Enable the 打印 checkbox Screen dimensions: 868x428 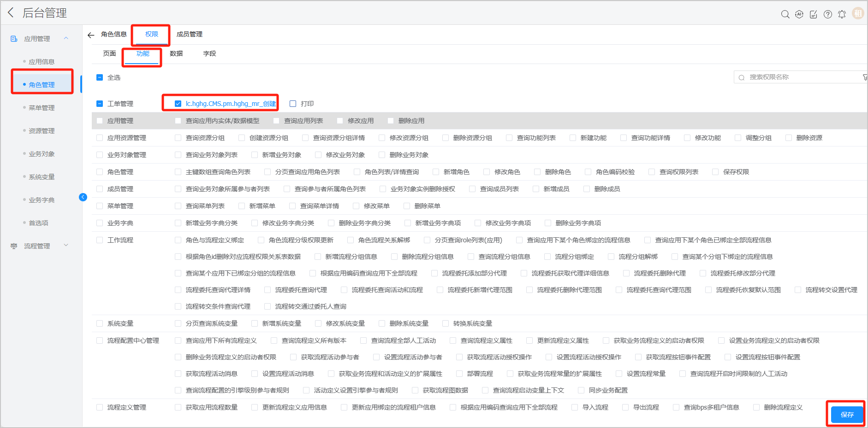pos(293,104)
